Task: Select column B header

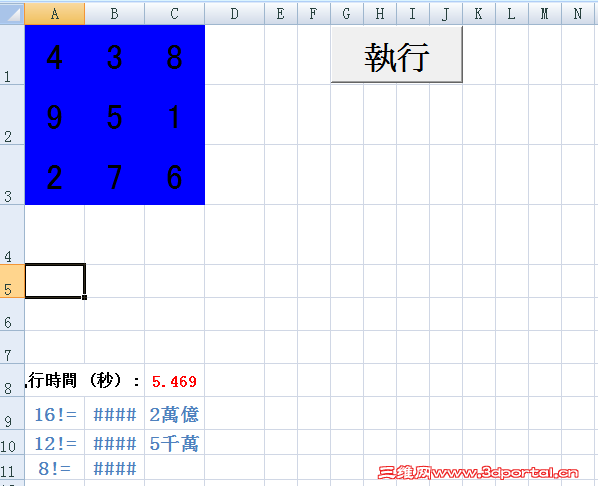Action: pyautogui.click(x=114, y=14)
